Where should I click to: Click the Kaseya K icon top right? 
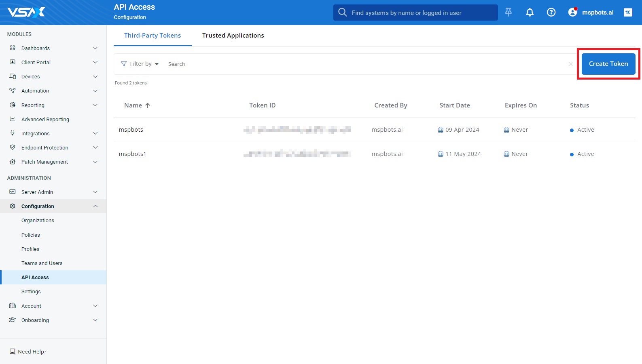tap(627, 13)
